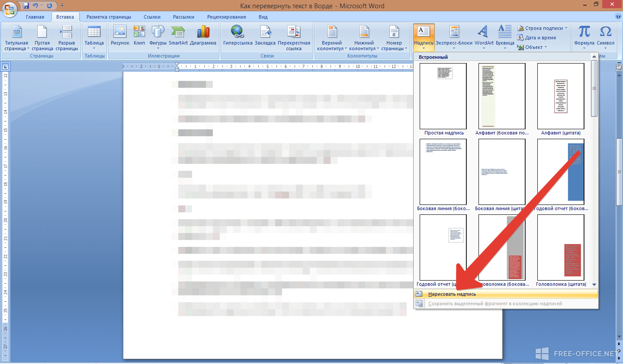Open the Ссылки tab
623x364 pixels.
pyautogui.click(x=152, y=17)
